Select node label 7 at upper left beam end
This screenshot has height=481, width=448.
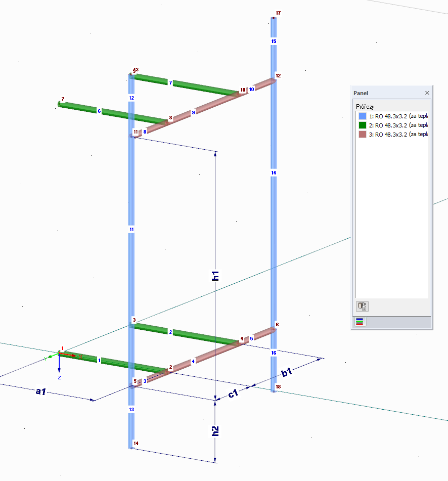(63, 99)
